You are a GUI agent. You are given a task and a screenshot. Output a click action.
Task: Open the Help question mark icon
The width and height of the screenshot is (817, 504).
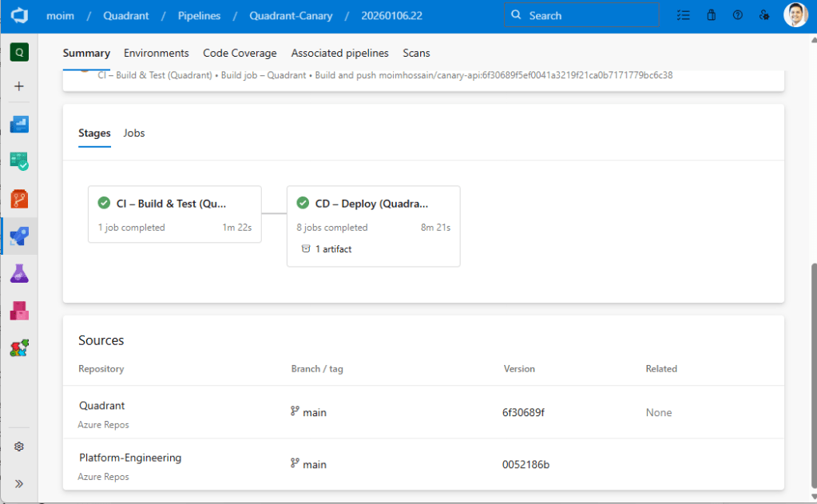pos(737,15)
